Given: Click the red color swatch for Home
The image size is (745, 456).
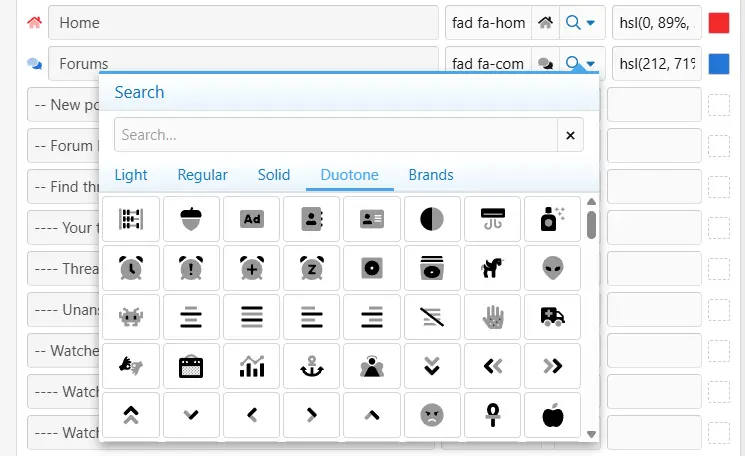Looking at the screenshot, I should (x=718, y=22).
